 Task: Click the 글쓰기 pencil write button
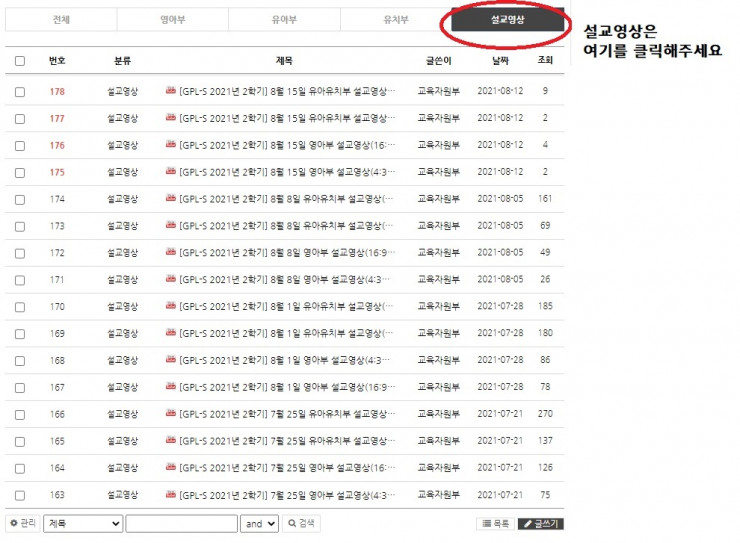click(541, 523)
